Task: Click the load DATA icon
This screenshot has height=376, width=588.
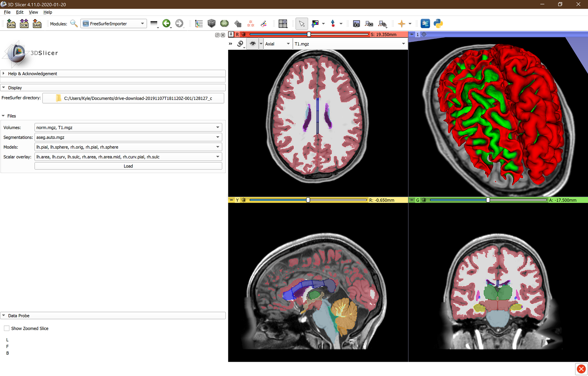Action: 11,24
